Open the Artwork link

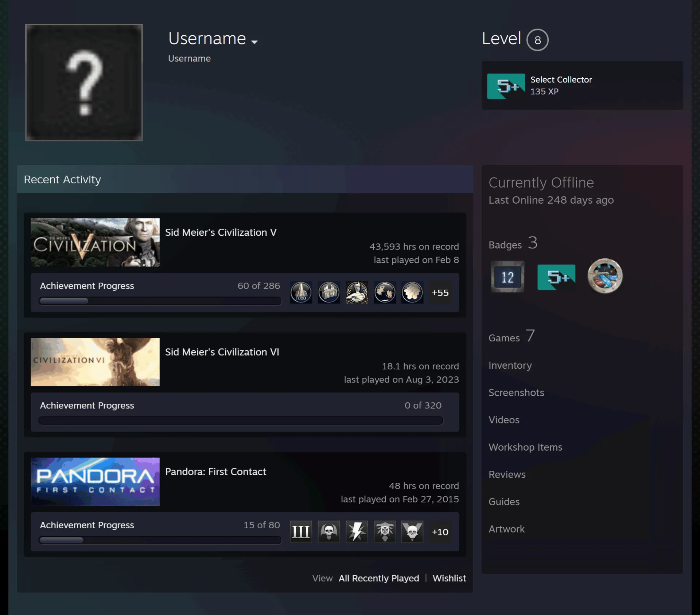(506, 529)
